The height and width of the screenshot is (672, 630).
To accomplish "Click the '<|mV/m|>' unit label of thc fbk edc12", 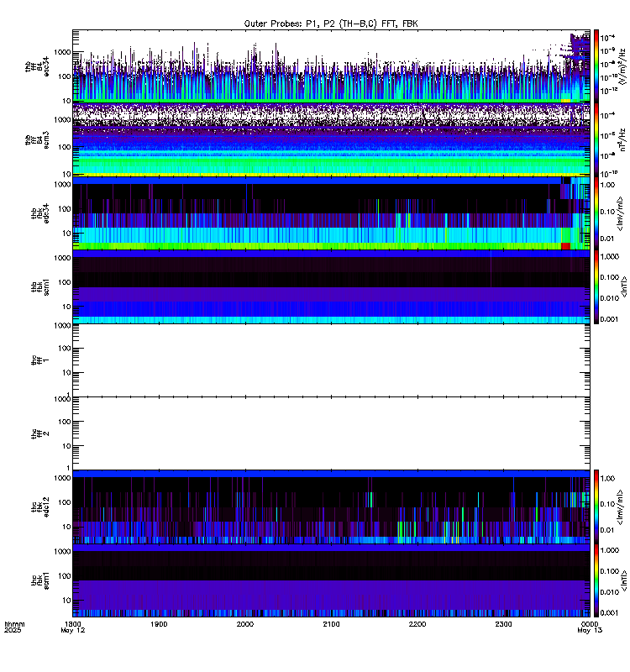I will (621, 507).
